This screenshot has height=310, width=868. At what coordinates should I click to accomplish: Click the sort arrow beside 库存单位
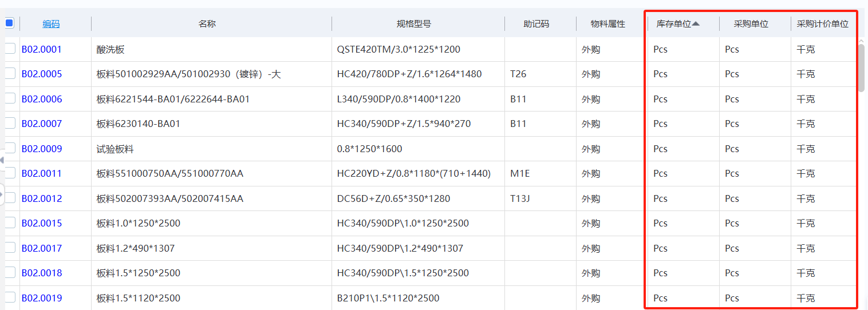pyautogui.click(x=696, y=24)
